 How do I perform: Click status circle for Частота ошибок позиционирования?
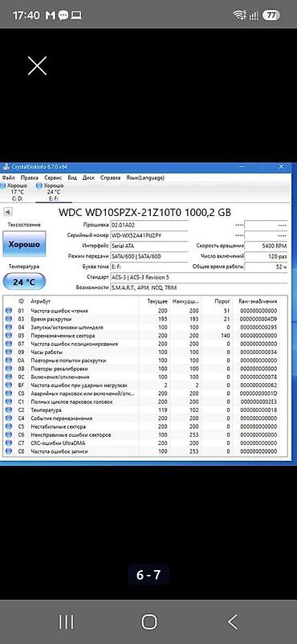(9, 344)
